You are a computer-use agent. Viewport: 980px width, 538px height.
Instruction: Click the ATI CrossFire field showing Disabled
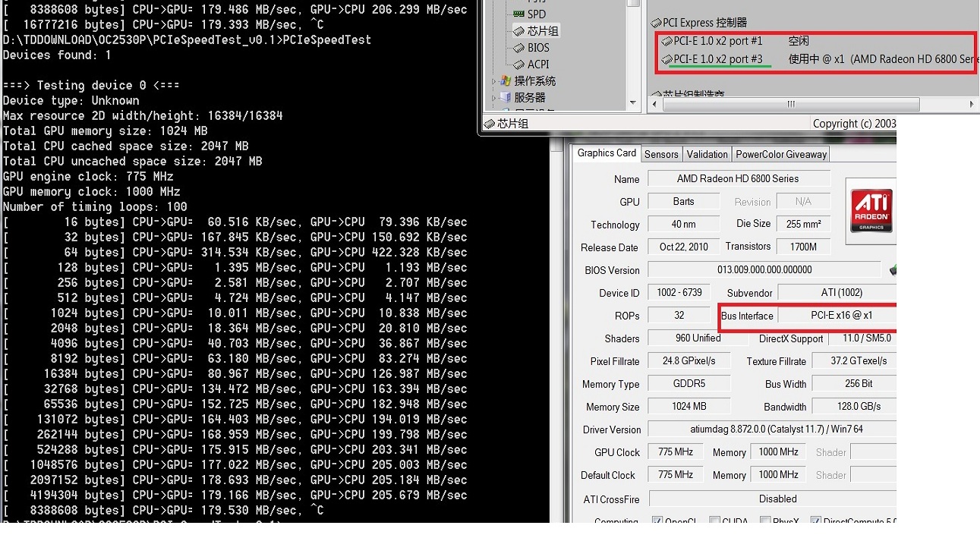773,499
